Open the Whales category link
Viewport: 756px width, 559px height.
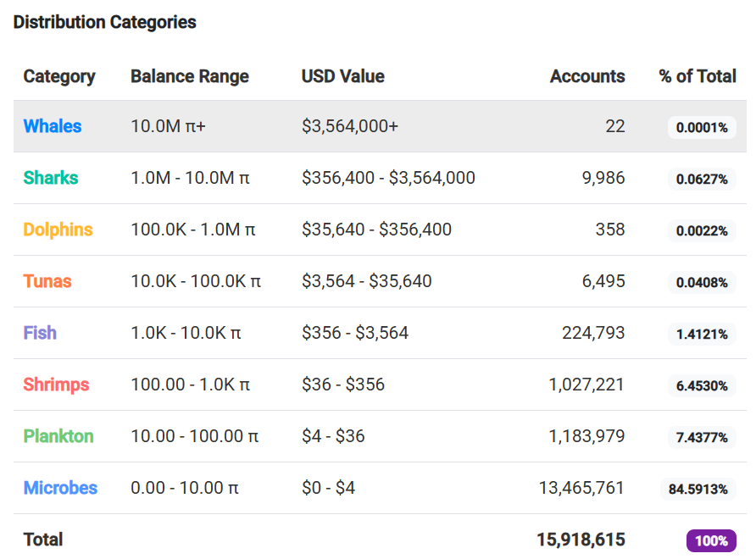click(53, 126)
